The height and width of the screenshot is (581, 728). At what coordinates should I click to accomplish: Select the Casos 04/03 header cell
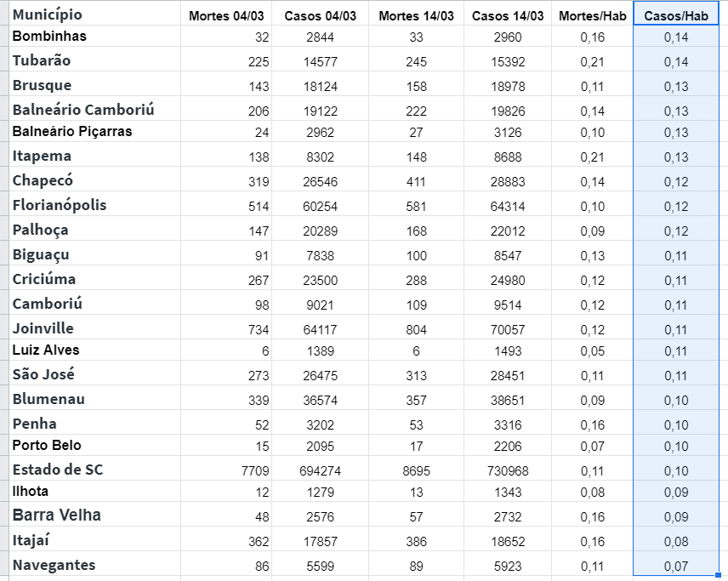(321, 13)
